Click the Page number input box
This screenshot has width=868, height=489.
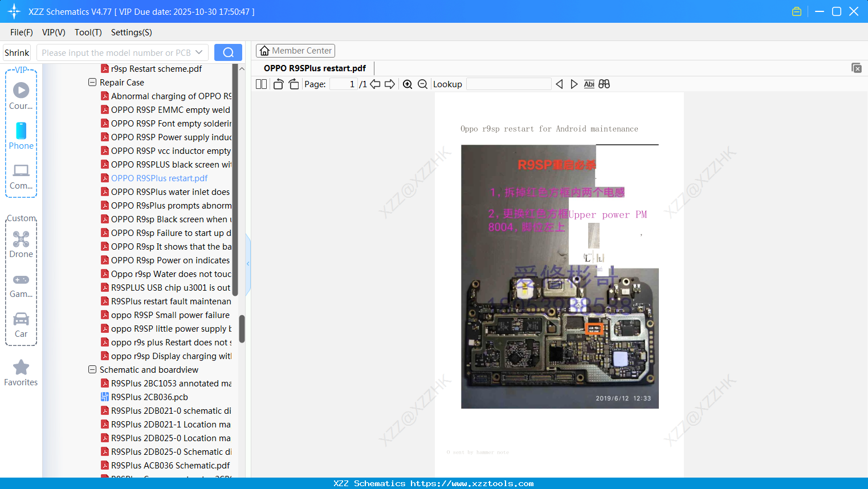pos(343,84)
